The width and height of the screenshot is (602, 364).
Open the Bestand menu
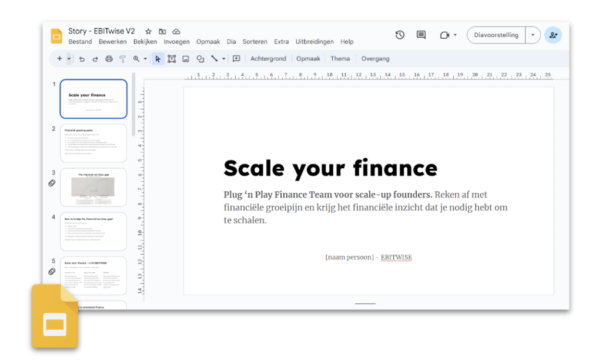coord(80,42)
